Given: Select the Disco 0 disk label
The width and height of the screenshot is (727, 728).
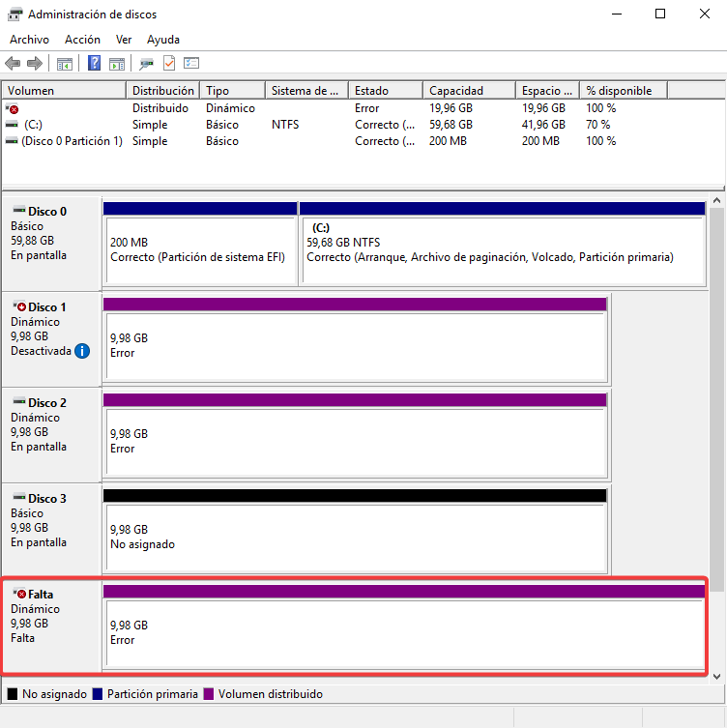Looking at the screenshot, I should (47, 211).
